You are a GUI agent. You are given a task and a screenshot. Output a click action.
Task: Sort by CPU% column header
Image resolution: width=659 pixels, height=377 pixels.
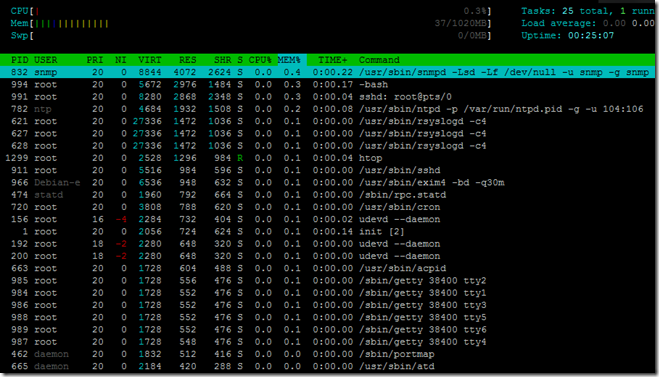tap(260, 60)
